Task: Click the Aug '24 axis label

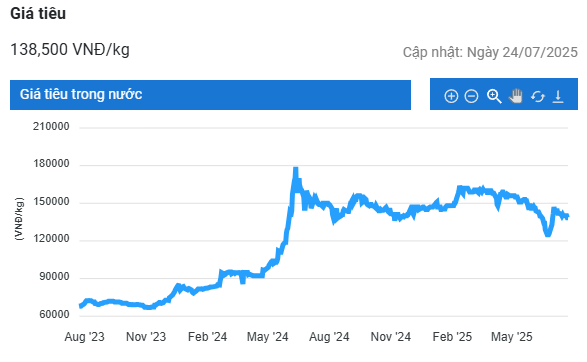Action: tap(329, 337)
